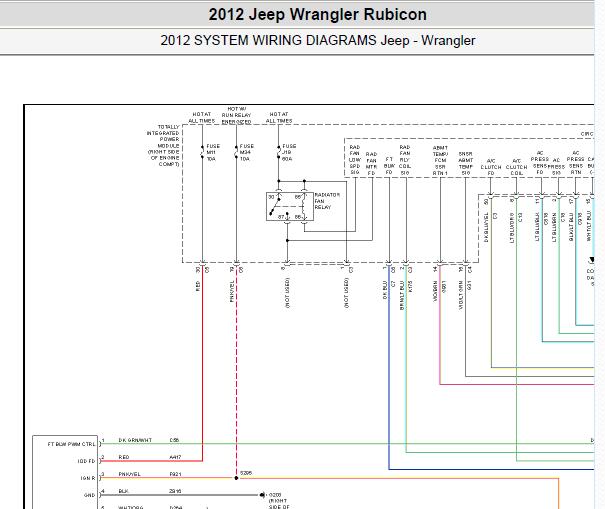Screen dimensions: 605x509
Task: Click the "FUSE J19 60A" label
Action: click(x=289, y=152)
